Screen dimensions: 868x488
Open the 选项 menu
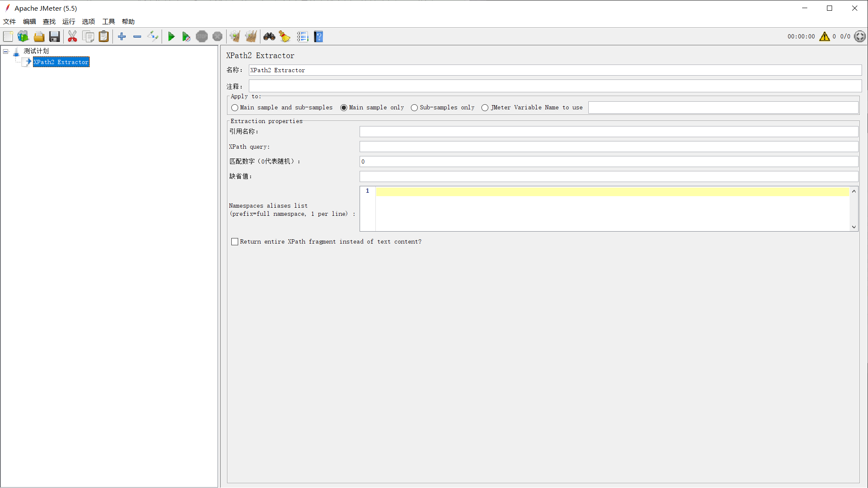[88, 21]
